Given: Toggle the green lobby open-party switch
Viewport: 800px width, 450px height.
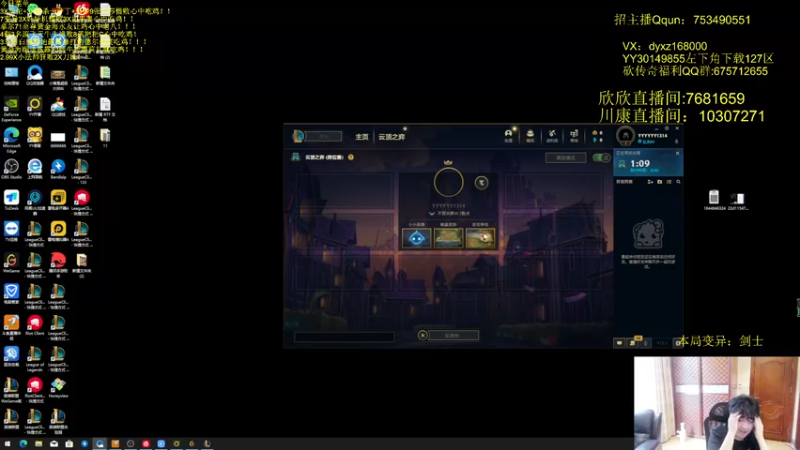Looking at the screenshot, I should tap(601, 158).
